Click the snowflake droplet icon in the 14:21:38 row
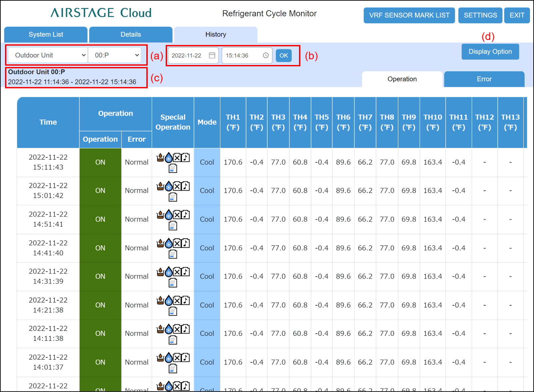 [169, 301]
